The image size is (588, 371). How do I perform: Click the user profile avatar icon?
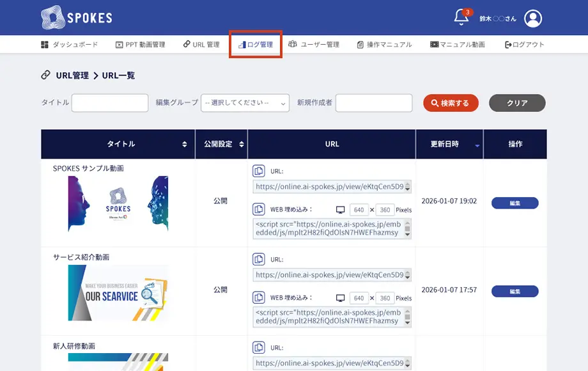coord(533,18)
